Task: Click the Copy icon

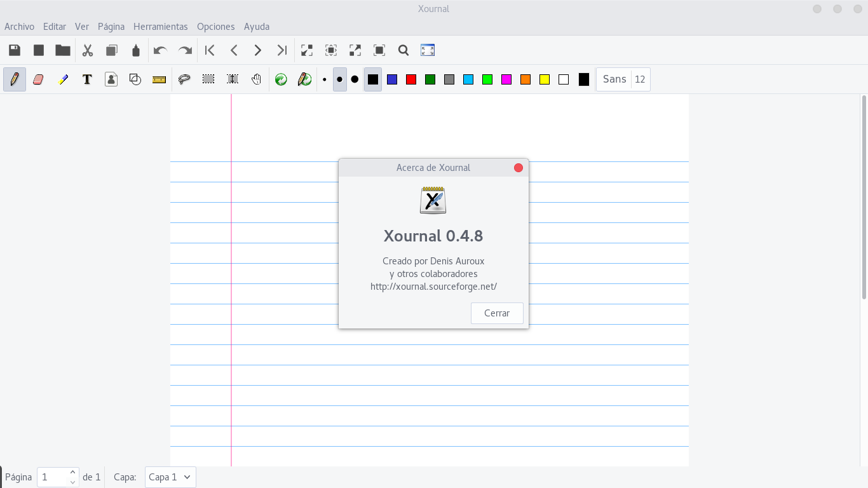Action: pyautogui.click(x=112, y=50)
